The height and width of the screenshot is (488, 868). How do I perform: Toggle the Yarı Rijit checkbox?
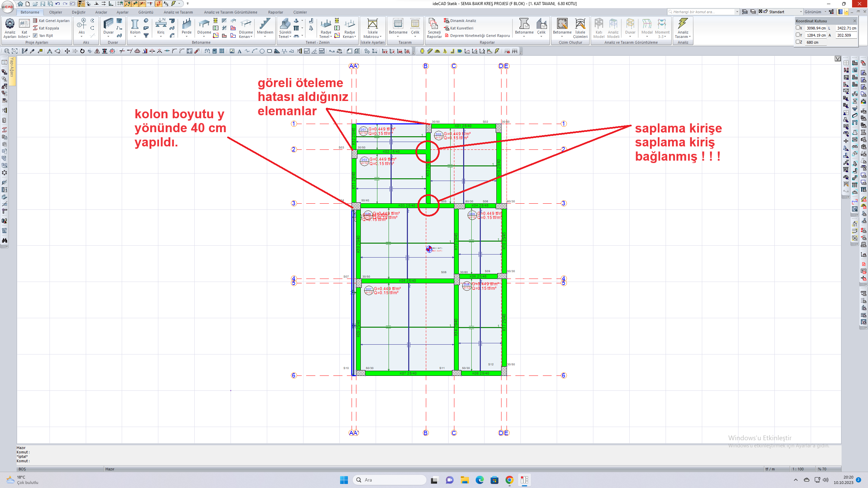coord(35,35)
